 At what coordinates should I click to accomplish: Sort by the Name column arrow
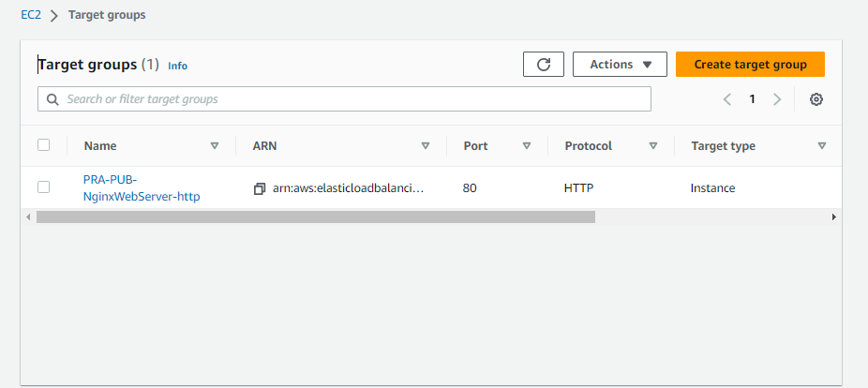(x=215, y=146)
